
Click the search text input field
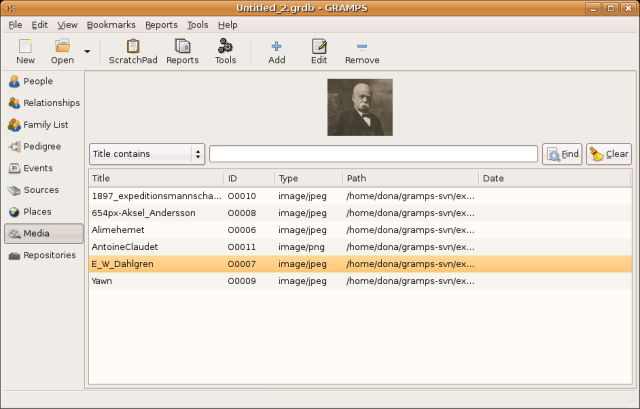(x=373, y=154)
